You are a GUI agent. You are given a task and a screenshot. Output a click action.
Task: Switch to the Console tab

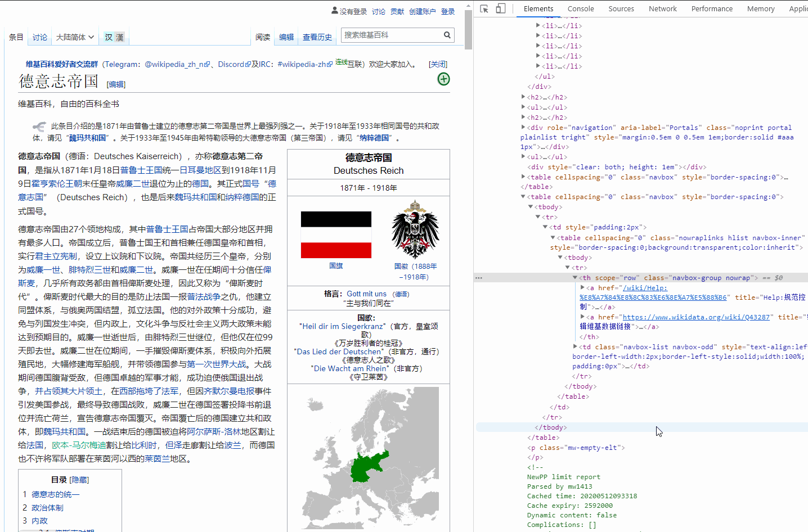581,8
